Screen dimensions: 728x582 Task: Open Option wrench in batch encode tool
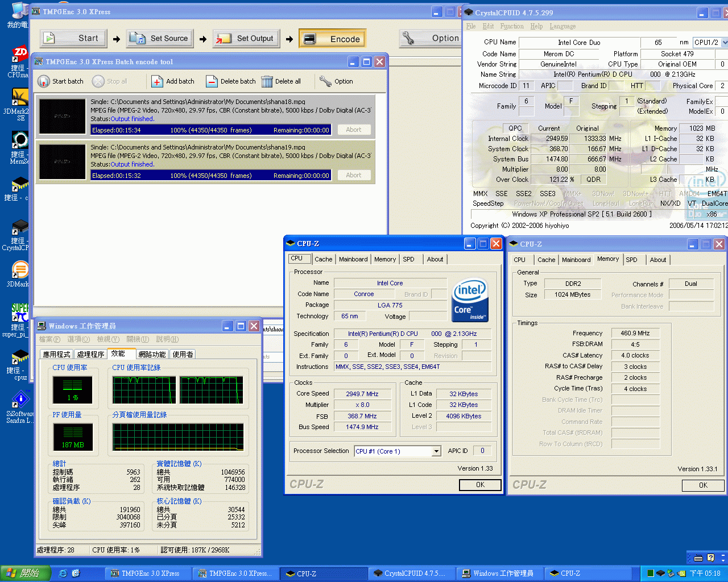point(325,81)
